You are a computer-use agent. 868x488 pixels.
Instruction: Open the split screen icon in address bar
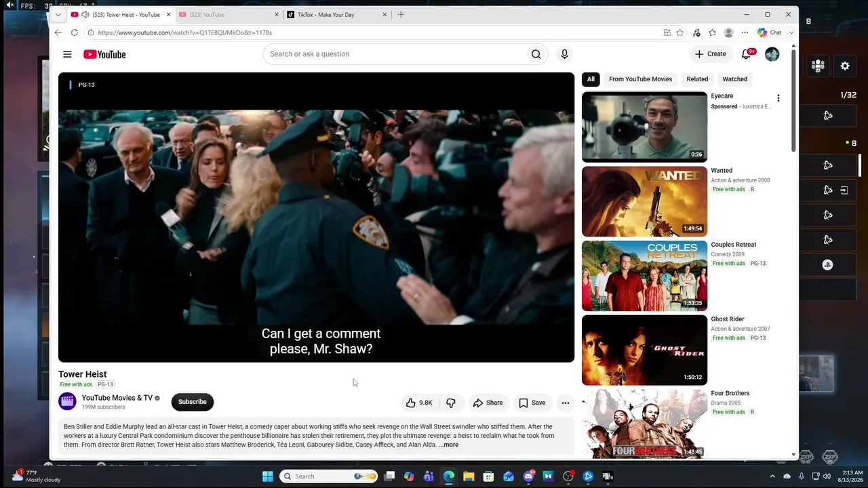667,33
